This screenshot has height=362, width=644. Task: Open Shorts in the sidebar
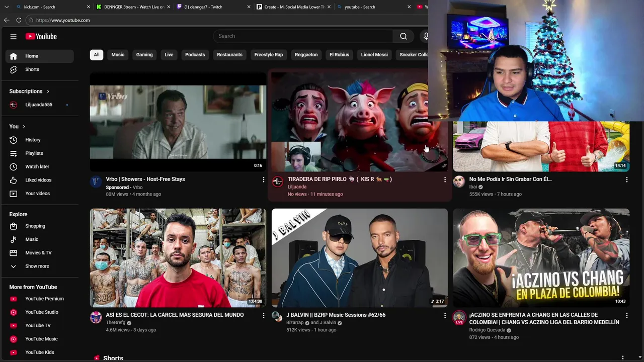[40, 69]
